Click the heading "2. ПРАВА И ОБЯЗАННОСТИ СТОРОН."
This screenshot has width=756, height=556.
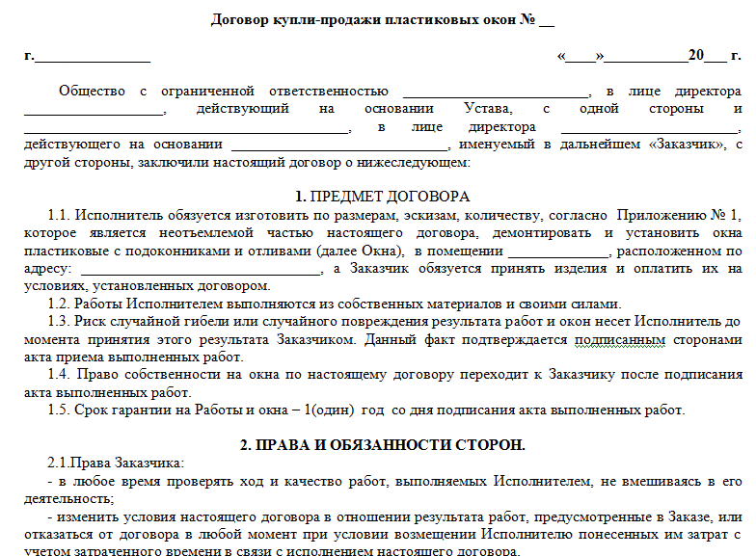(383, 444)
